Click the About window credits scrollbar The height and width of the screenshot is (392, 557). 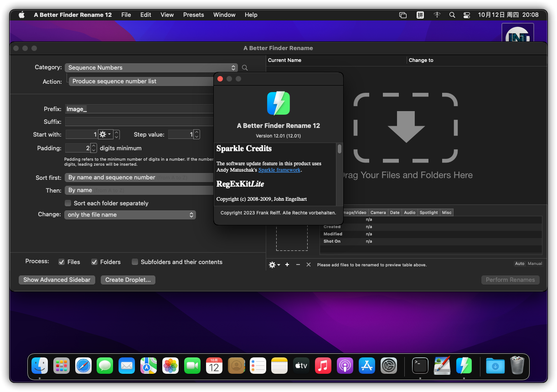click(x=340, y=149)
